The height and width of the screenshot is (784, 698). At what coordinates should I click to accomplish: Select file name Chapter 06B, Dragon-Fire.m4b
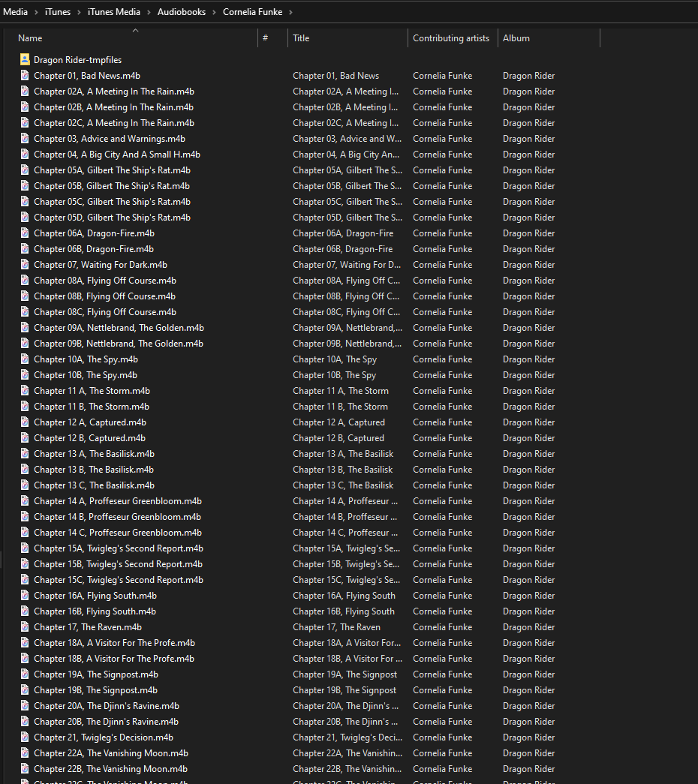94,248
